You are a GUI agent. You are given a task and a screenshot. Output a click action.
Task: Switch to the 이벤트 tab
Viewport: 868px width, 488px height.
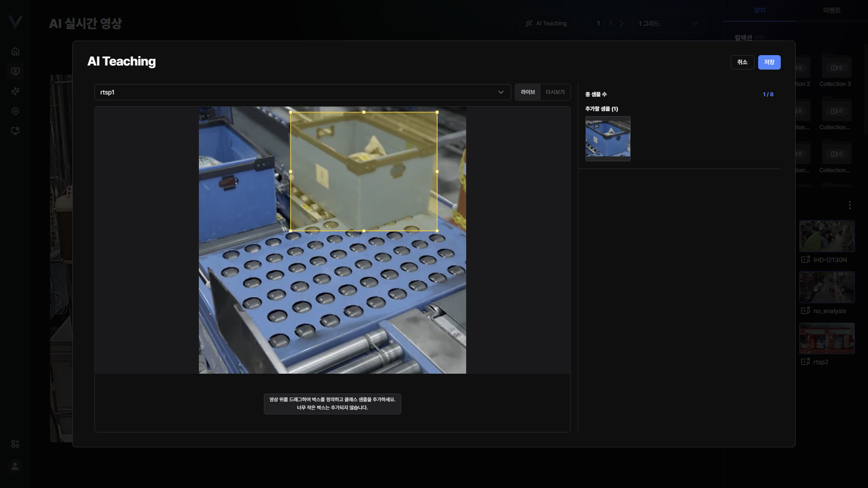(x=832, y=10)
